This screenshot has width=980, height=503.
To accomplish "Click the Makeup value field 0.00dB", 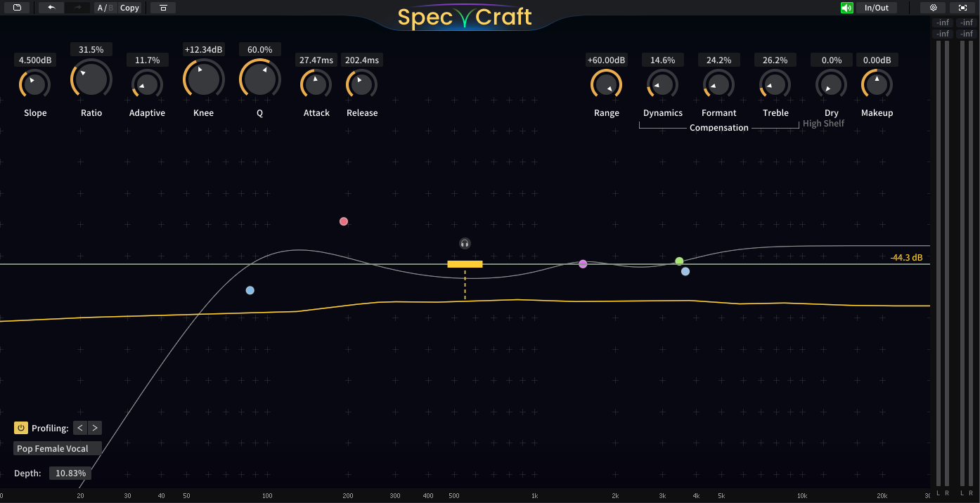I will click(x=877, y=60).
